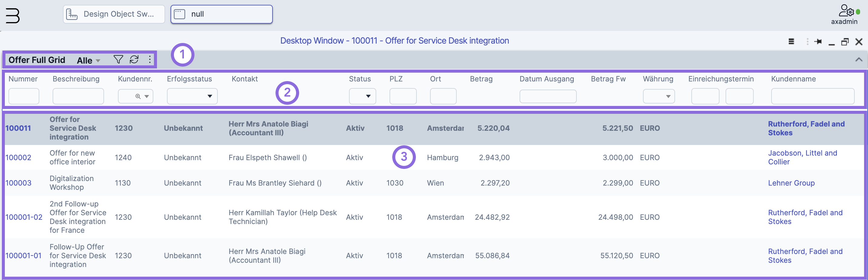Click the Kontakt column header

(x=245, y=79)
